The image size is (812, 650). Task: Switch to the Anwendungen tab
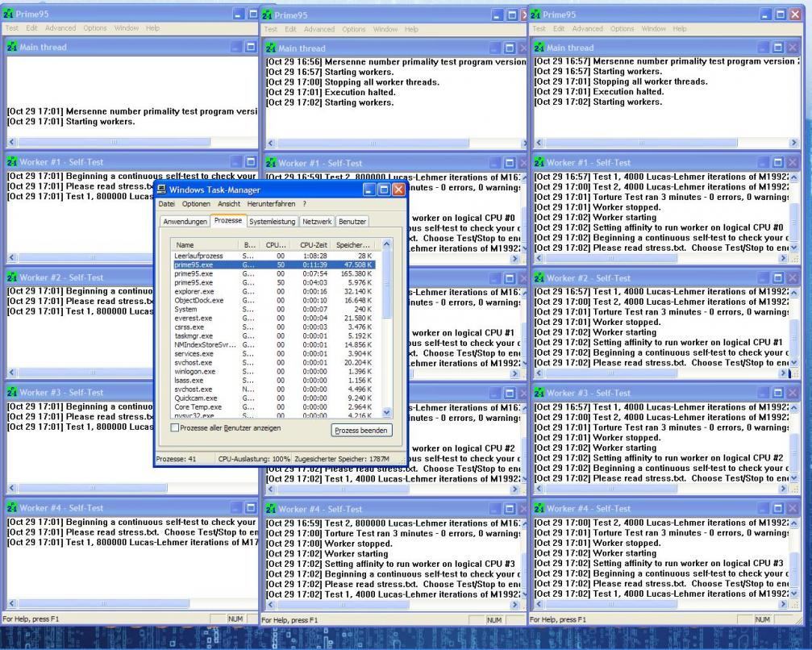click(x=185, y=222)
